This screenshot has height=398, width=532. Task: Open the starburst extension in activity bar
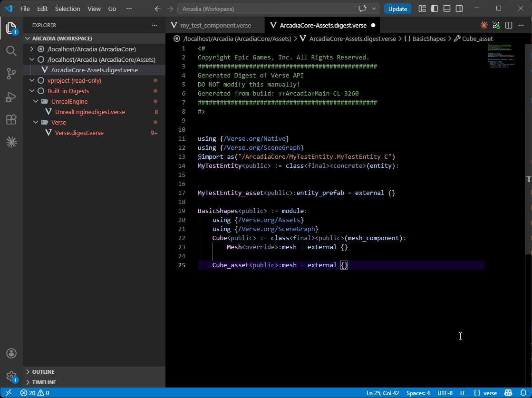click(x=11, y=142)
